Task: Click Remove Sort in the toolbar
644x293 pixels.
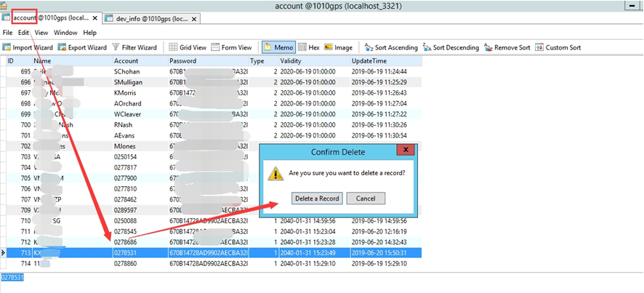Action: click(507, 47)
